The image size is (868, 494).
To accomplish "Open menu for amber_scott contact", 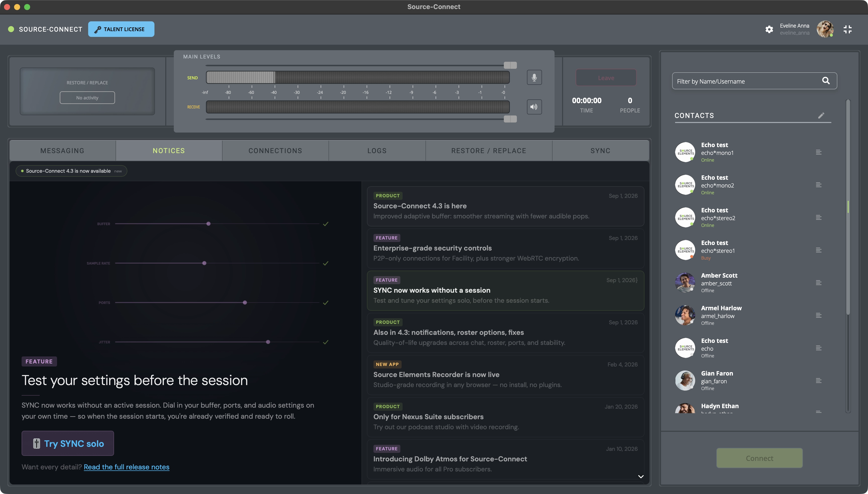I will [819, 283].
